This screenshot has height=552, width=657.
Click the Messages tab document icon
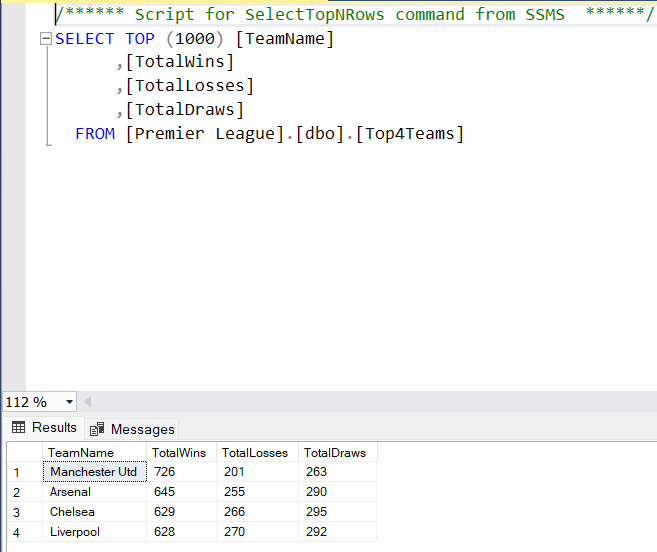(x=97, y=429)
